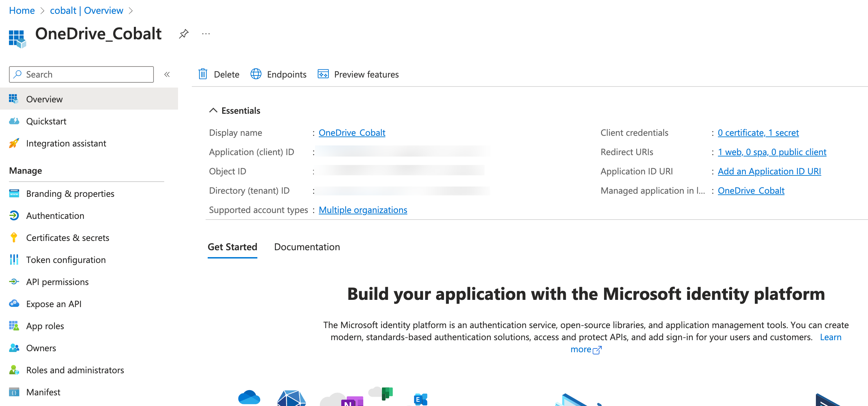Click the Expose an API cloud icon
868x406 pixels.
pos(14,304)
